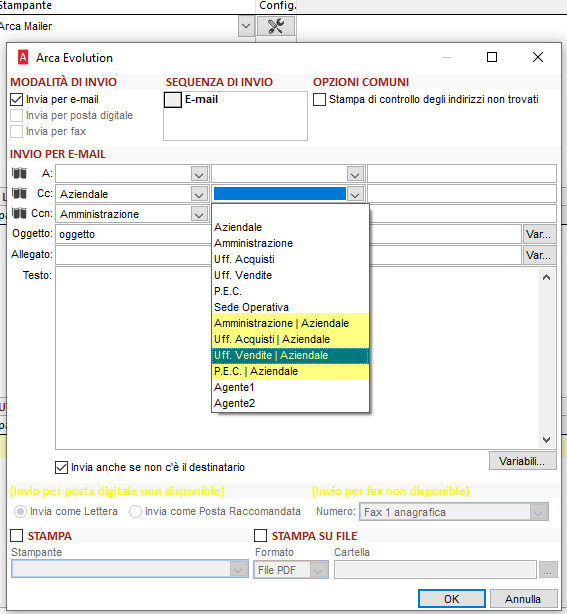The height and width of the screenshot is (614, 567).
Task: Open the printer configuration tools icon
Action: point(276,26)
